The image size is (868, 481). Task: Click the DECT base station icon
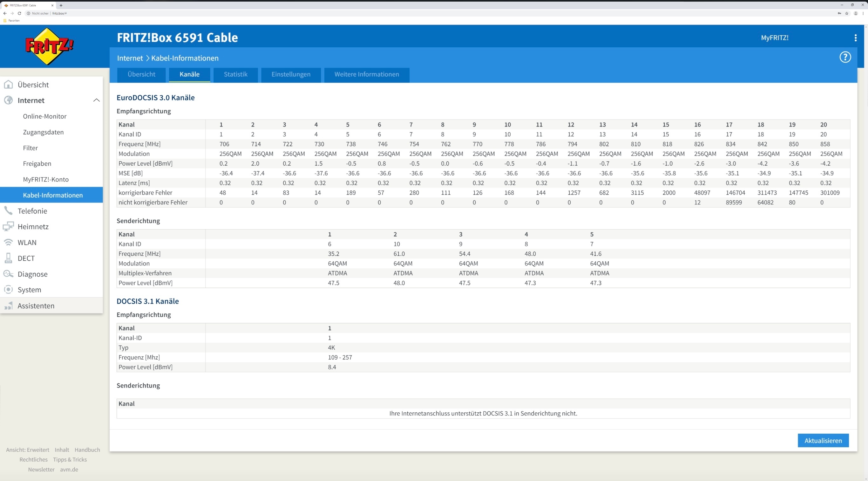9,258
